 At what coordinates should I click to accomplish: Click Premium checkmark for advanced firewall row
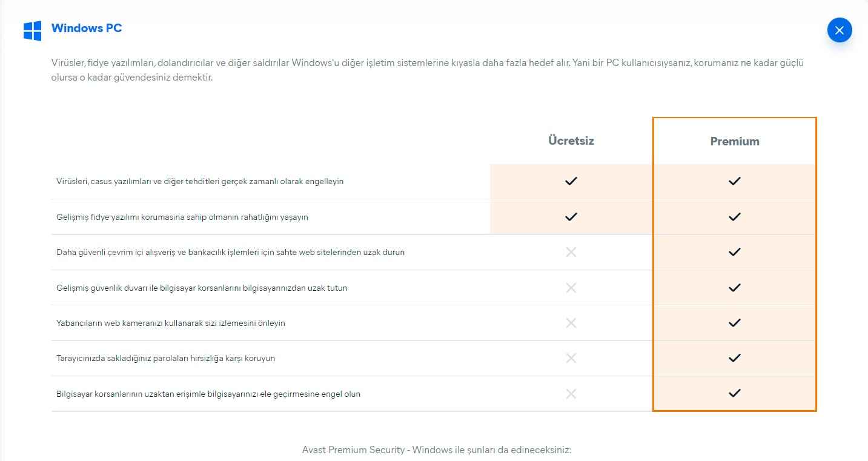click(734, 288)
